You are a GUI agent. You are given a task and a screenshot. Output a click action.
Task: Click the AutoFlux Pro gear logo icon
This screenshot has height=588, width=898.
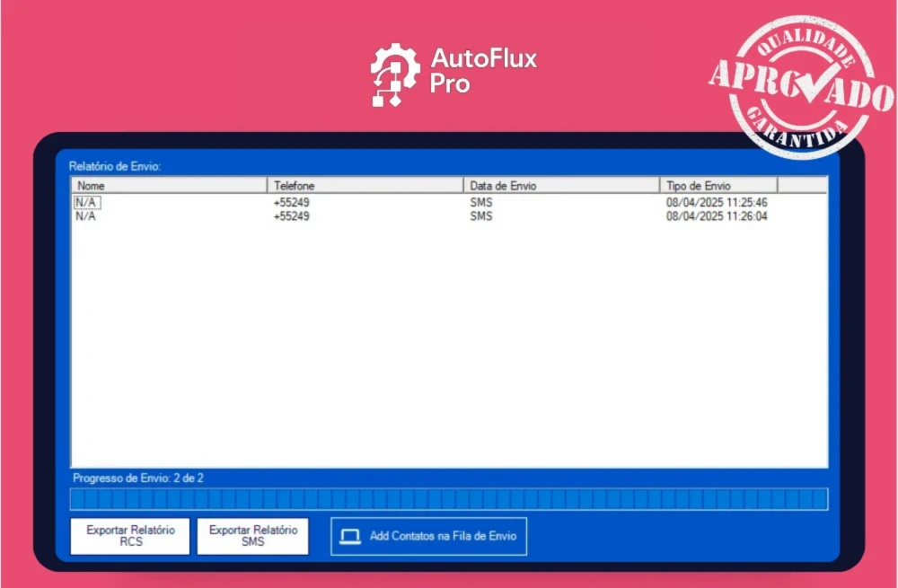(395, 75)
